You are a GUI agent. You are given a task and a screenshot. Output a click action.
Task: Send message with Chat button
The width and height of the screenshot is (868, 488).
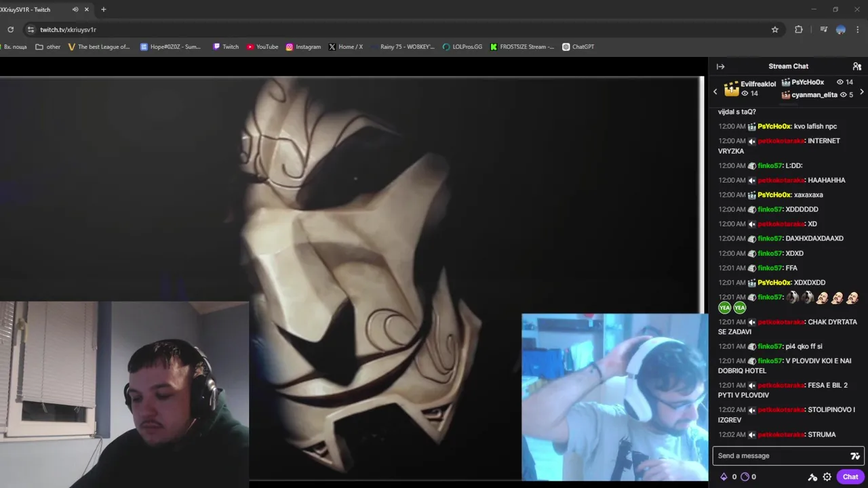(x=850, y=477)
